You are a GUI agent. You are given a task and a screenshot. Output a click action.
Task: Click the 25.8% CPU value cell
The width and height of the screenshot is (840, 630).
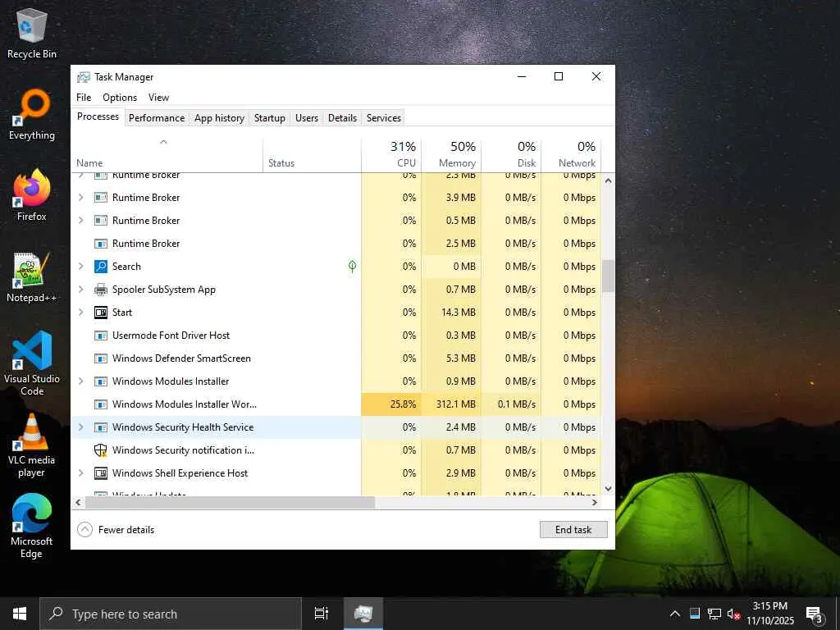tap(391, 404)
